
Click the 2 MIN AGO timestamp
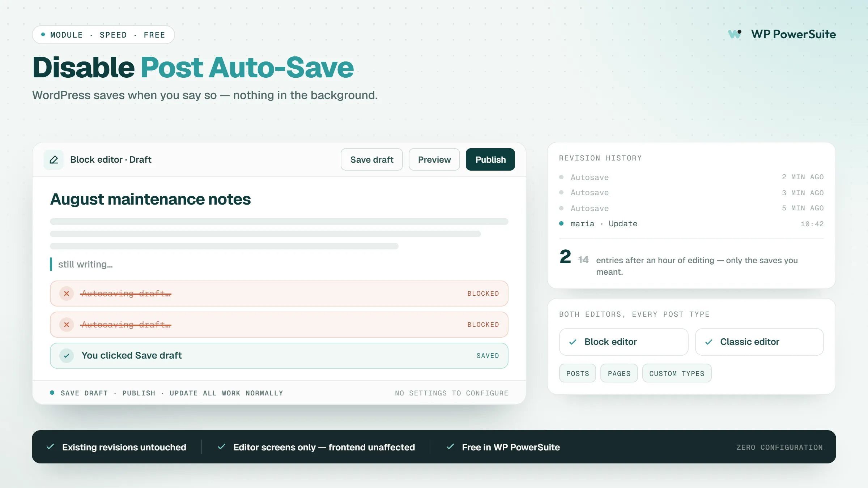click(x=803, y=177)
